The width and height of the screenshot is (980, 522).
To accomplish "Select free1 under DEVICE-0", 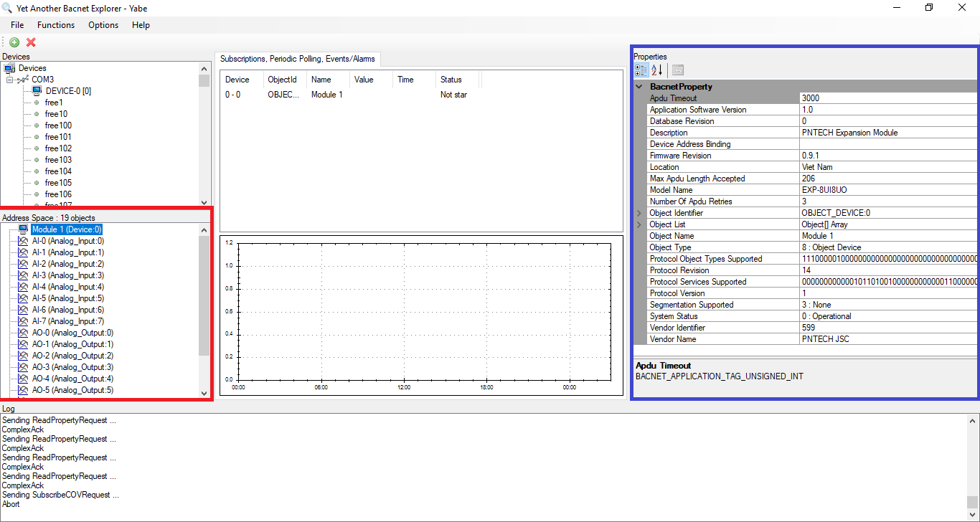I will click(54, 102).
